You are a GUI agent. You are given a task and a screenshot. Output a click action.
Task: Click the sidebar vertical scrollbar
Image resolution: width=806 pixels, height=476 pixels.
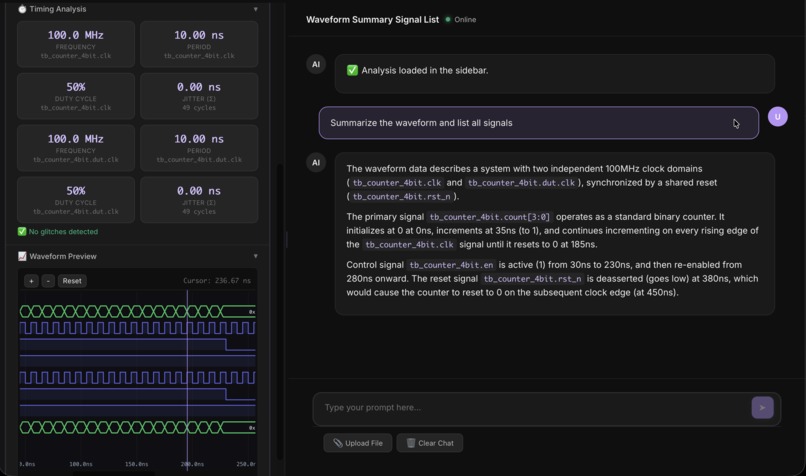(280, 311)
